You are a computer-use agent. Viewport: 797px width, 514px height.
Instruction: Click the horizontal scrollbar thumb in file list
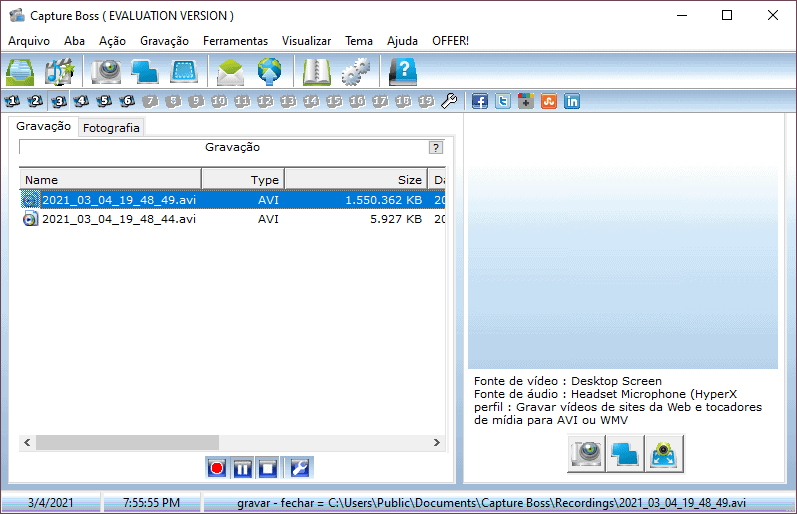click(127, 442)
